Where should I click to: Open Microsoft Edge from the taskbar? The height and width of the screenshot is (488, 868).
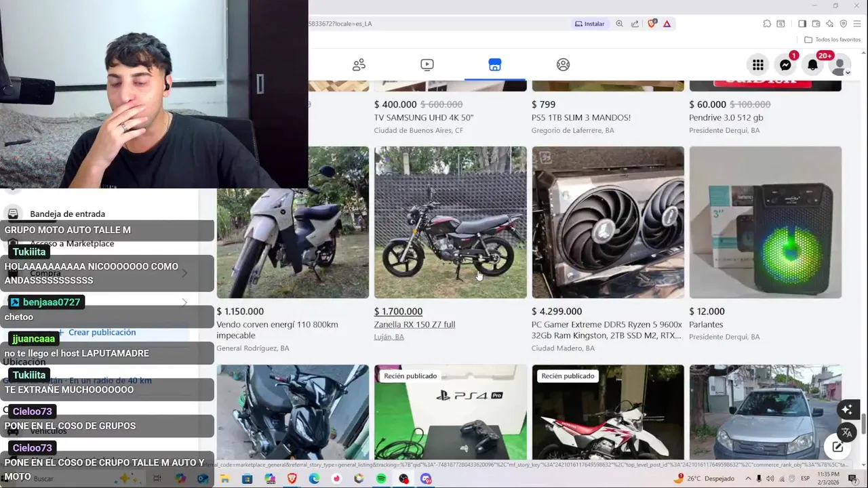coord(314,479)
